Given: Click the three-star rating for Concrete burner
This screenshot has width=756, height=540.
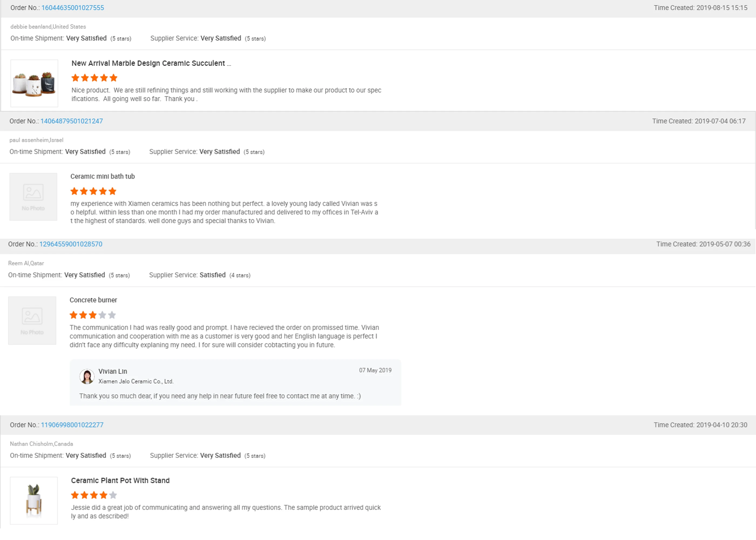Looking at the screenshot, I should coord(93,315).
